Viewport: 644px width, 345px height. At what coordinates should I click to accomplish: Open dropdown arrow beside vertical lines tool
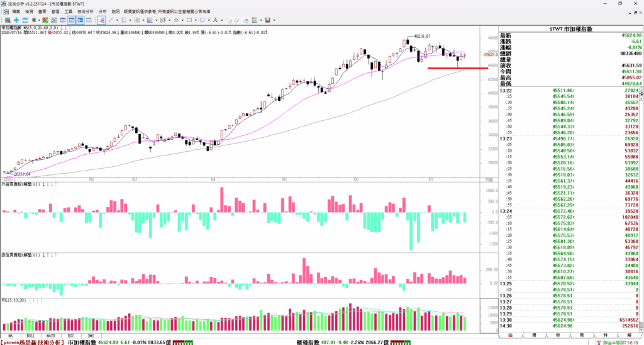(x=143, y=20)
